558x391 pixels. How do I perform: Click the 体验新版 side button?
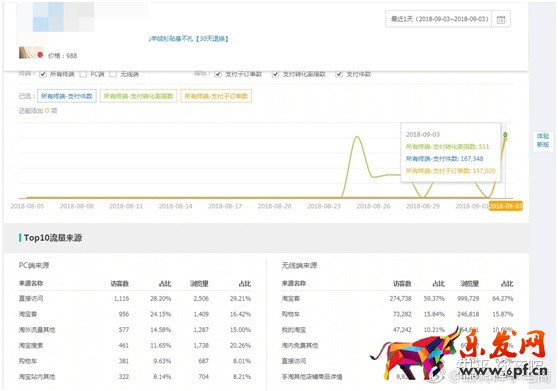(543, 140)
